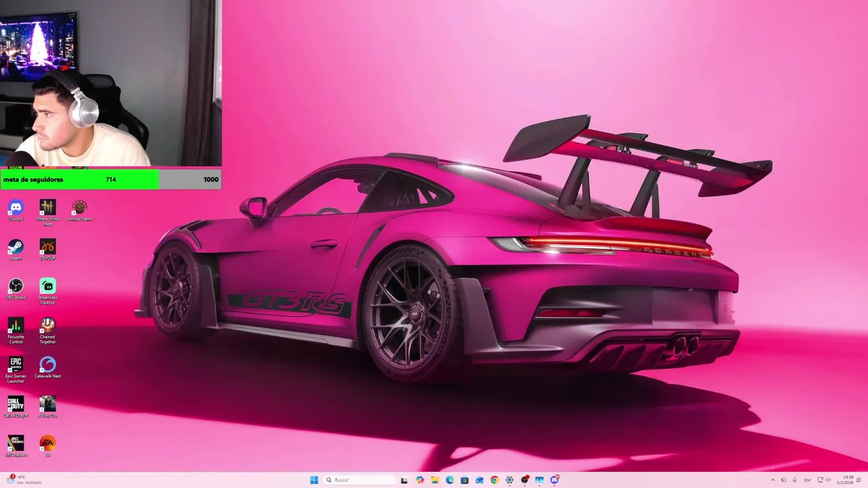Click the muted volume tray icon

829,480
